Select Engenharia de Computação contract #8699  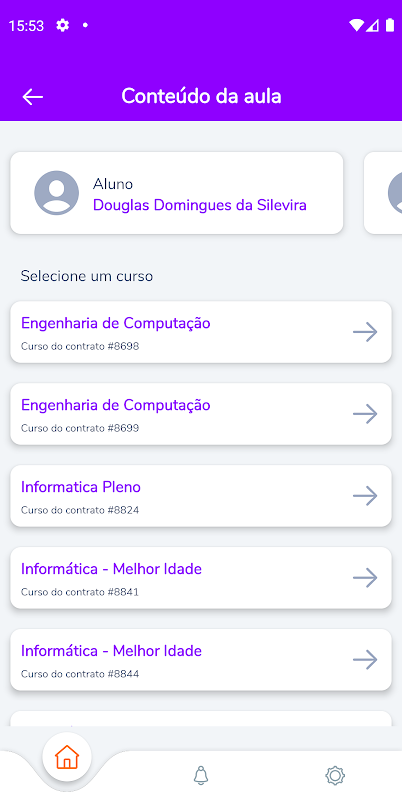click(201, 414)
